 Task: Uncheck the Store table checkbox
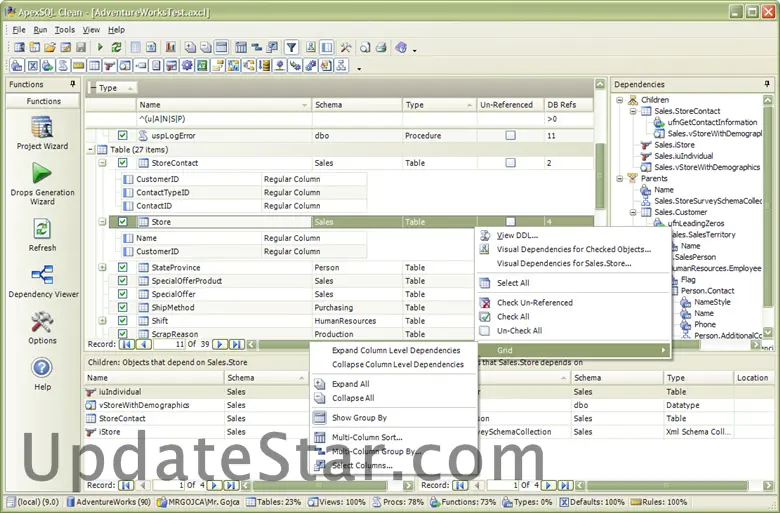[122, 222]
